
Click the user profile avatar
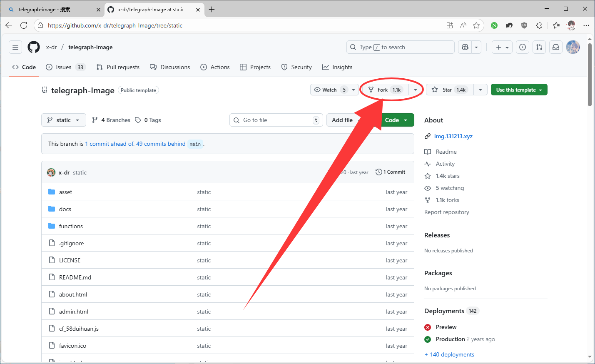tap(573, 47)
